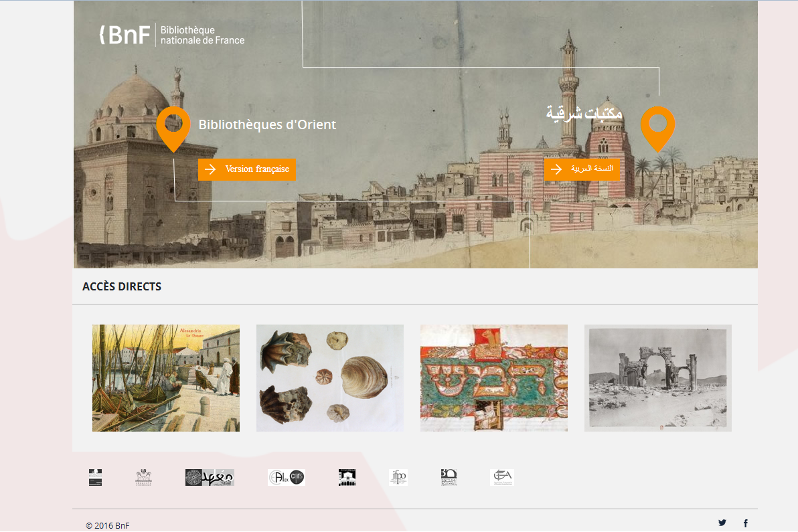The image size is (798, 532).
Task: Open the illuminated Hebrew manuscript thumbnail
Action: [x=493, y=378]
